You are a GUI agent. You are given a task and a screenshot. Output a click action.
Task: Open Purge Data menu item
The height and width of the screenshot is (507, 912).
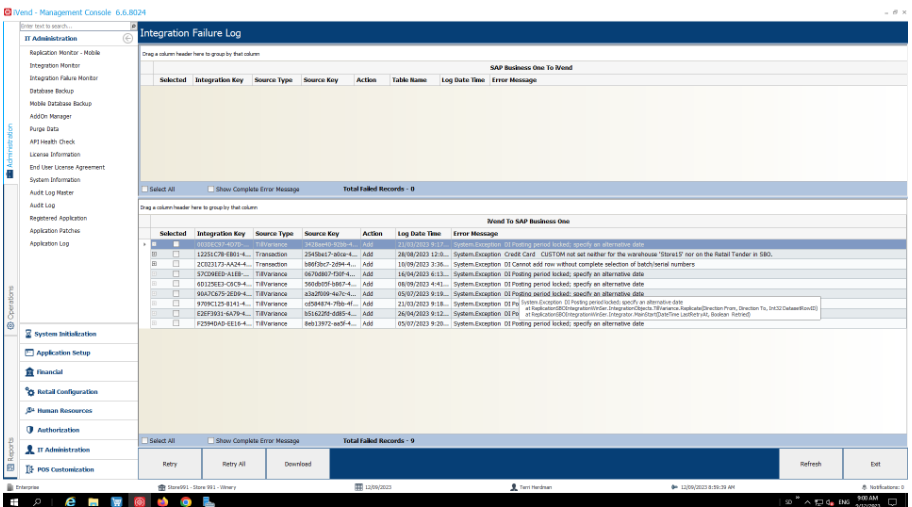[44, 129]
